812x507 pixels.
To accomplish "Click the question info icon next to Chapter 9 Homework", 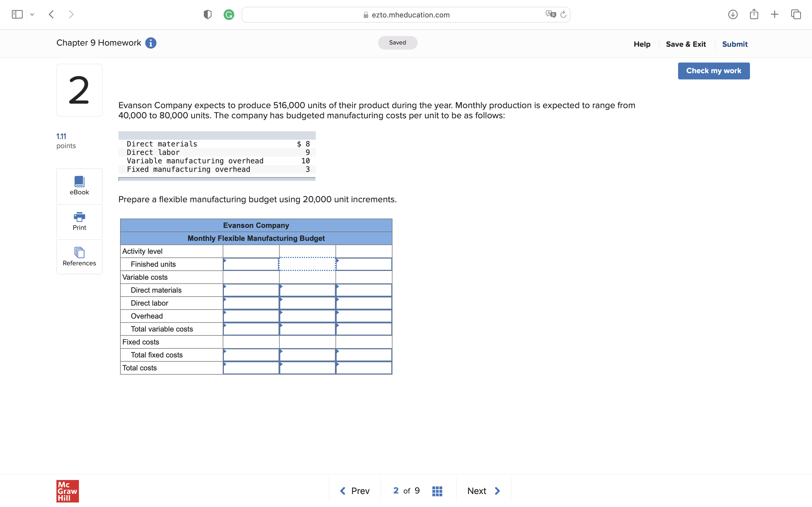I will coord(151,43).
